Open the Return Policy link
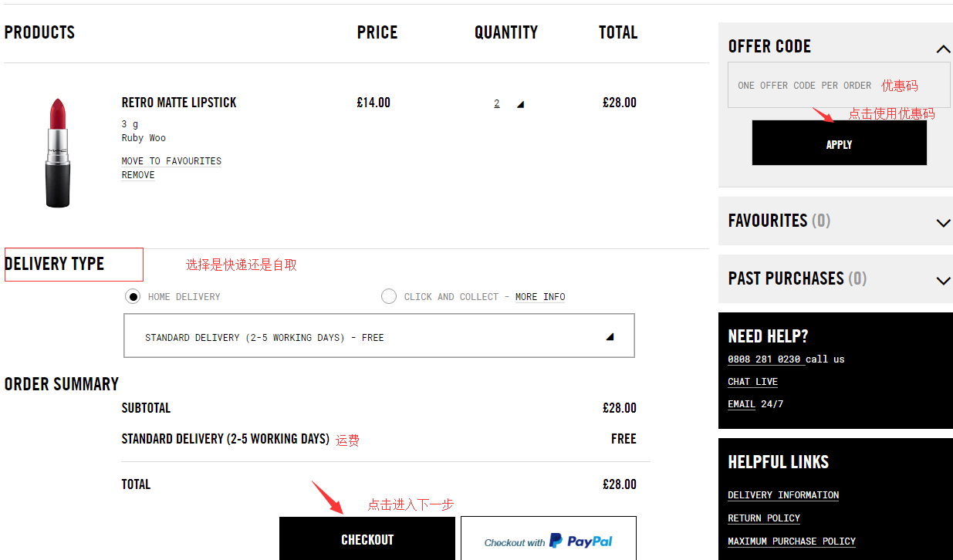Screen dimensions: 953x560 point(764,518)
